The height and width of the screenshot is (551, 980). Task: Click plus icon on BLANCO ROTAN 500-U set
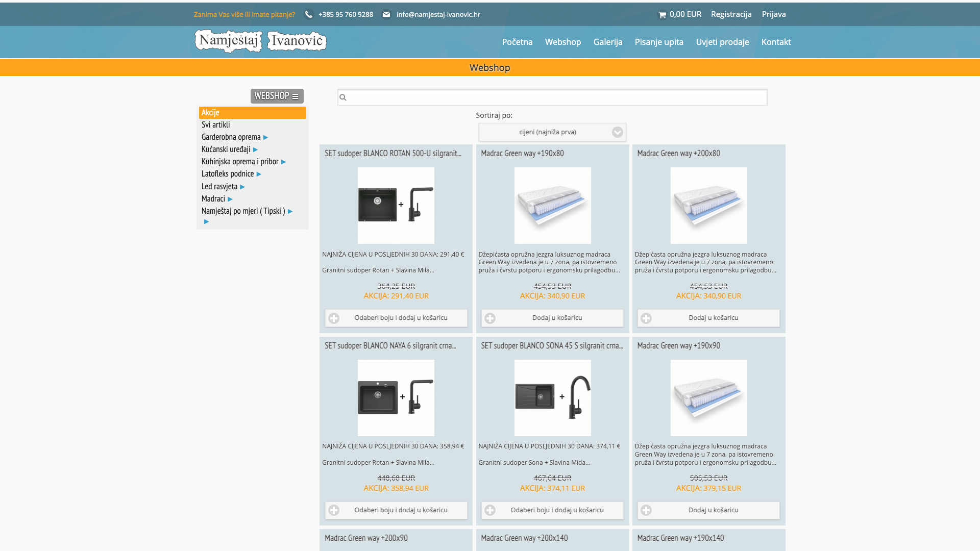[334, 318]
